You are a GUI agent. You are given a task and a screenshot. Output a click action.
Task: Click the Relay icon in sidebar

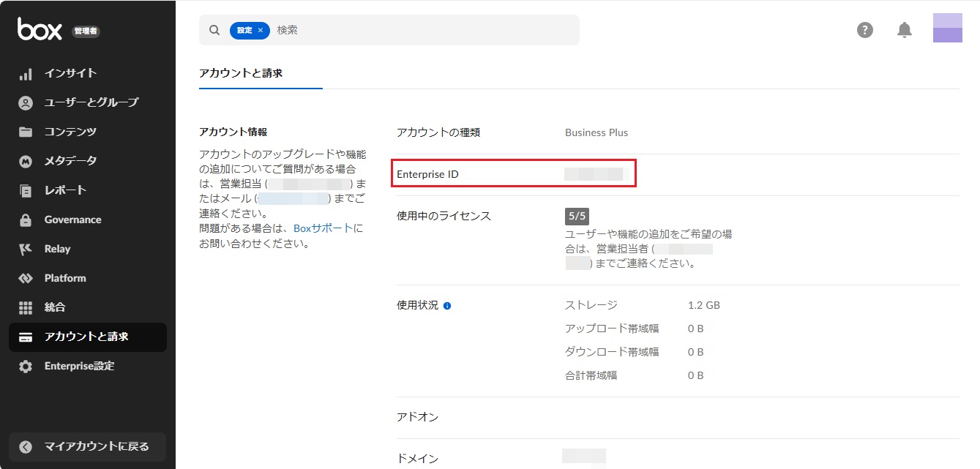(x=26, y=249)
